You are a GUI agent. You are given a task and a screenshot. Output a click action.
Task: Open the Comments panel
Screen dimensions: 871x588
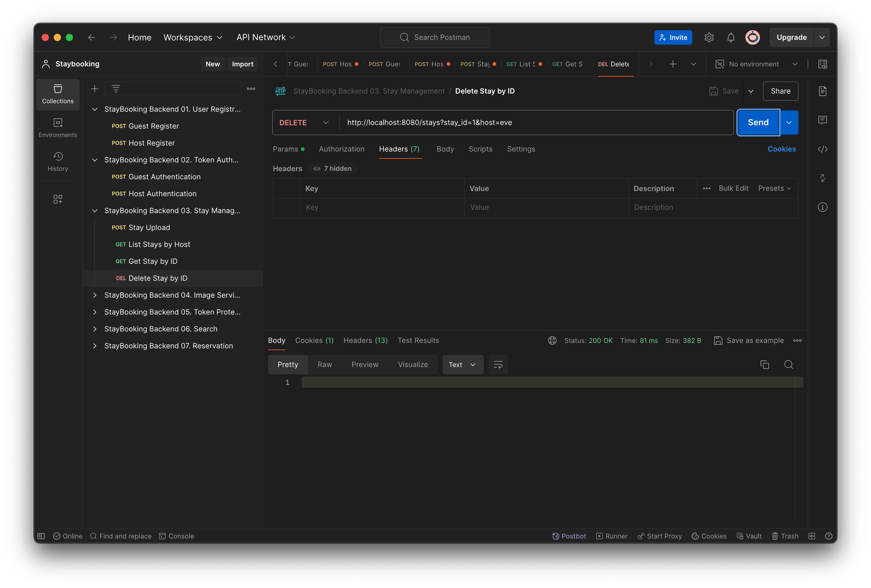(823, 120)
